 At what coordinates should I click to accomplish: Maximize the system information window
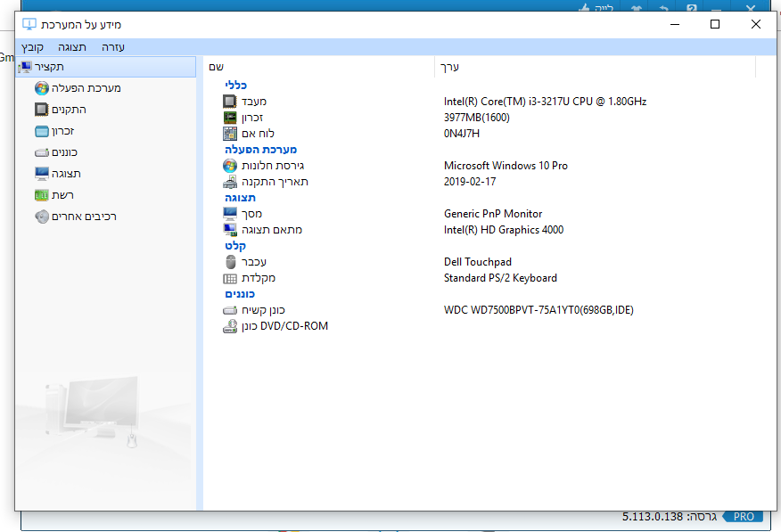tap(715, 24)
